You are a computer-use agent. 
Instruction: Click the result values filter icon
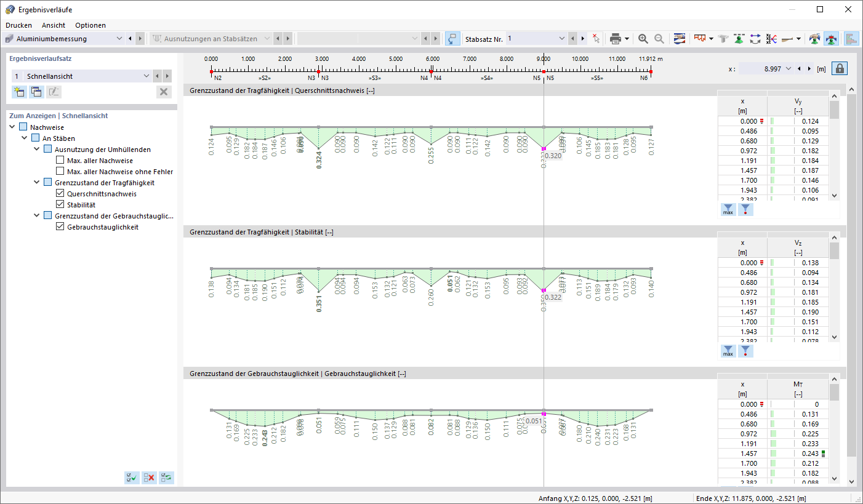point(771,39)
